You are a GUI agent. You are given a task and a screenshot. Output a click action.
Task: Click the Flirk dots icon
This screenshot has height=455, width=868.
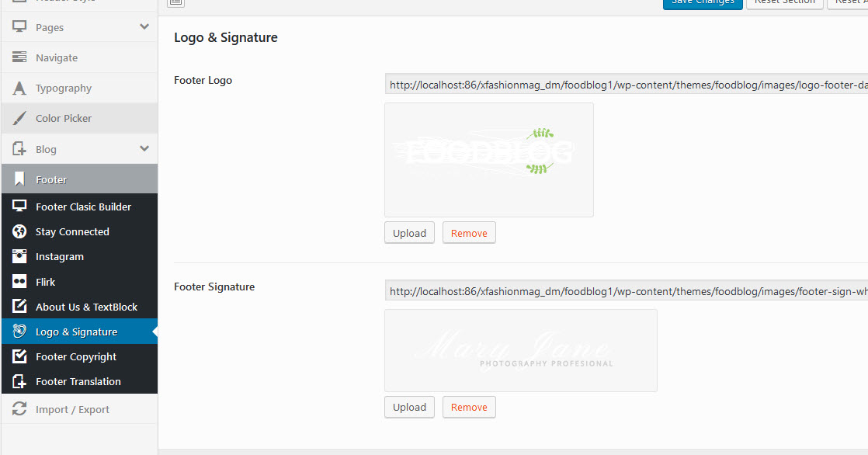tap(19, 282)
